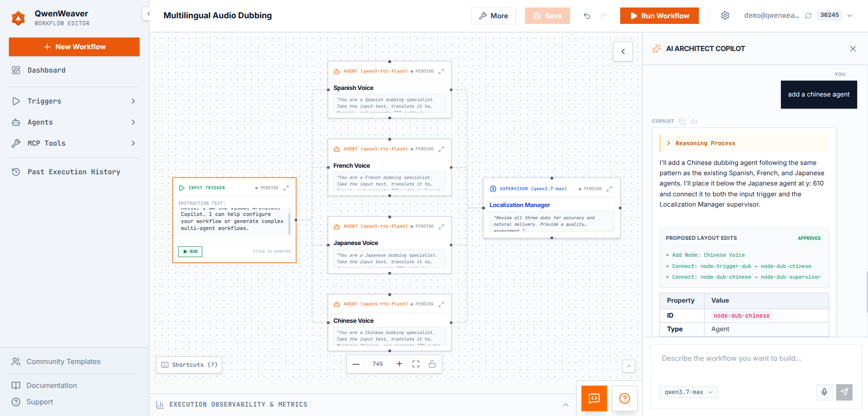Click the undo arrow icon
The image size is (868, 416).
[587, 16]
